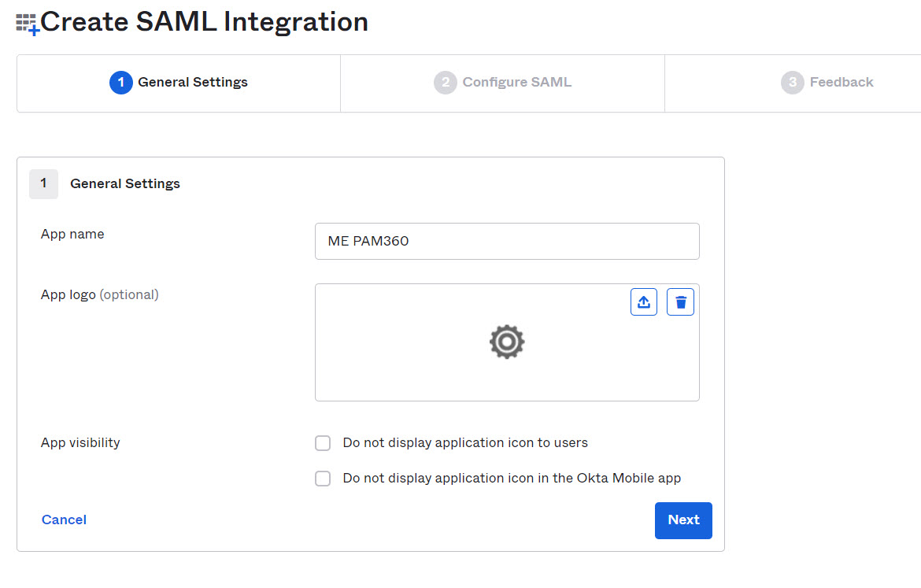The image size is (921, 588).
Task: Click the upload logo icon
Action: point(644,302)
